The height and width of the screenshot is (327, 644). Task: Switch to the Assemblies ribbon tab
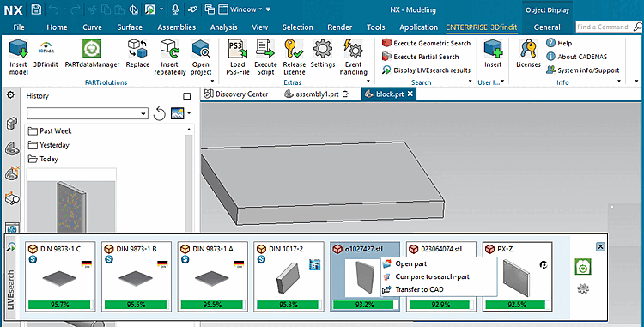tap(177, 27)
